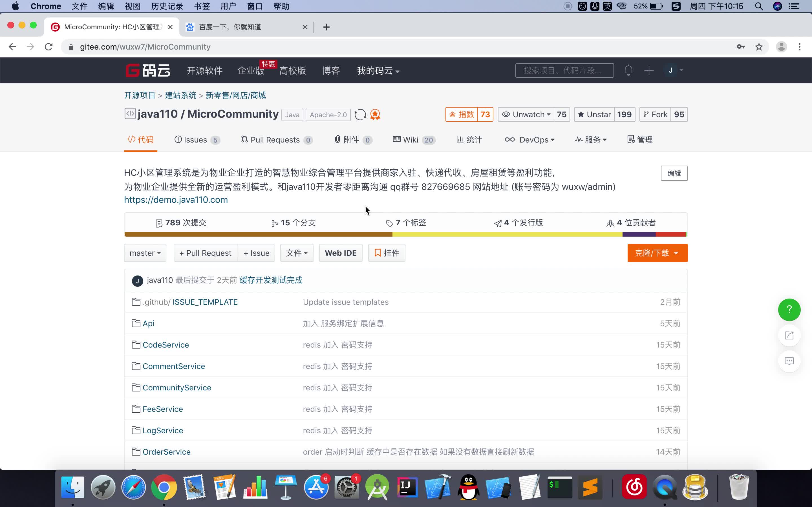Open the medal badge icon next to repo name
812x507 pixels.
(x=375, y=114)
